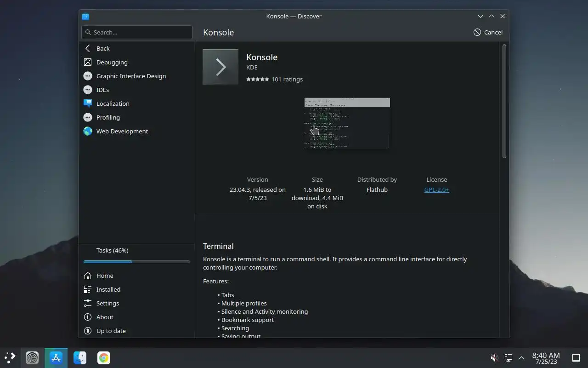Click the five-star rating display
This screenshot has width=588, height=368.
coord(258,79)
